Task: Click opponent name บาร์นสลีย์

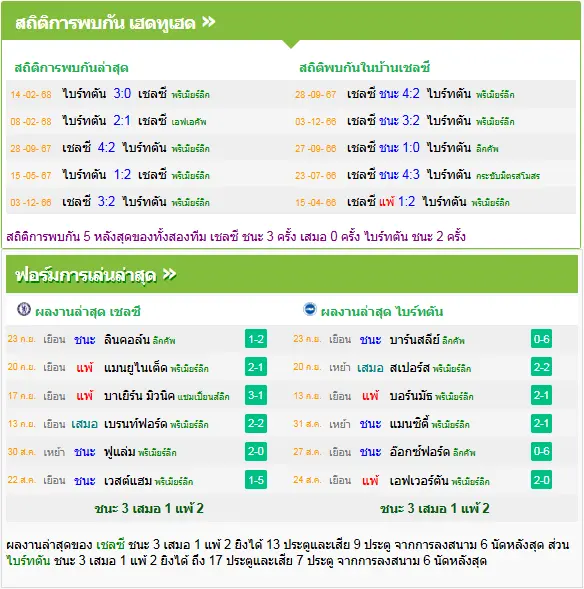Action: [x=414, y=339]
